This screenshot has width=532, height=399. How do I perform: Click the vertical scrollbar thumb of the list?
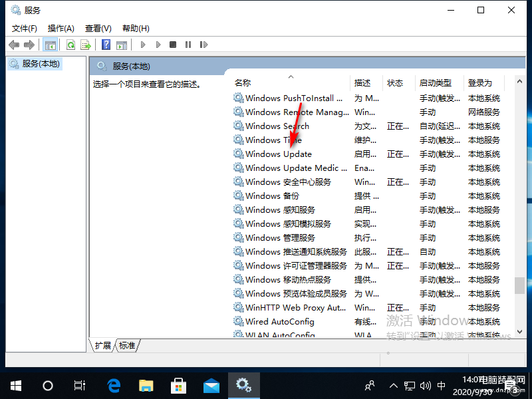pyautogui.click(x=519, y=286)
